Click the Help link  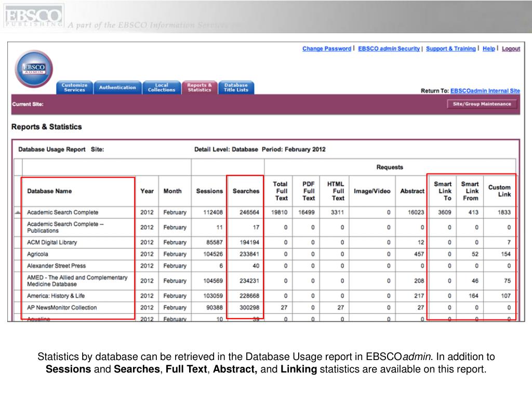(489, 48)
